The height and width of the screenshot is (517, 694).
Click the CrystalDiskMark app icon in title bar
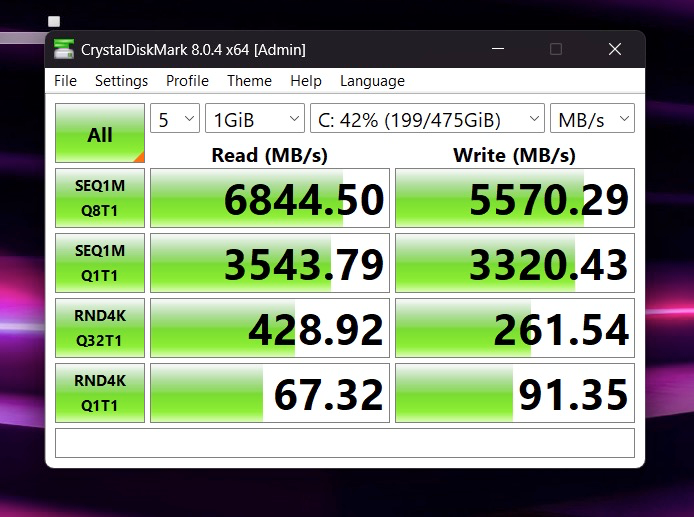click(64, 49)
